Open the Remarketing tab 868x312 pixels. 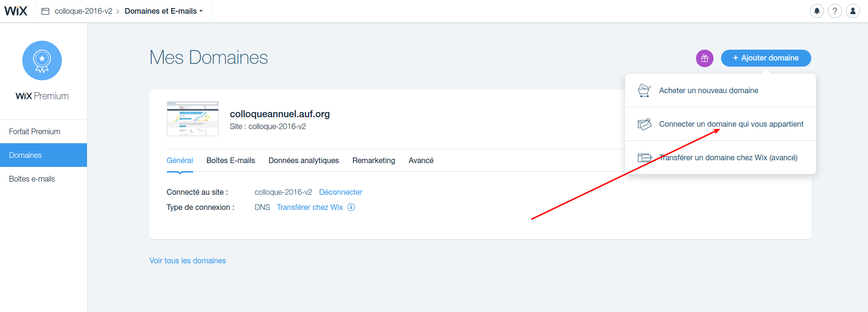[x=374, y=160]
